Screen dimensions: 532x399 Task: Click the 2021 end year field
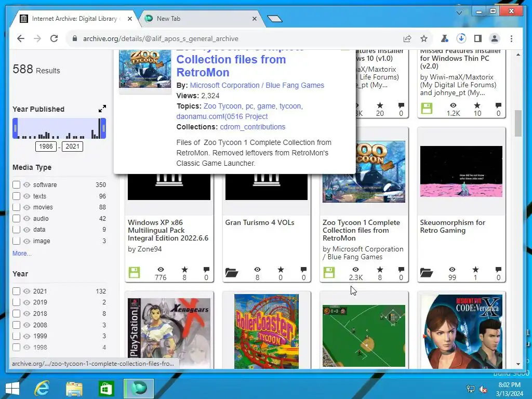[72, 146]
